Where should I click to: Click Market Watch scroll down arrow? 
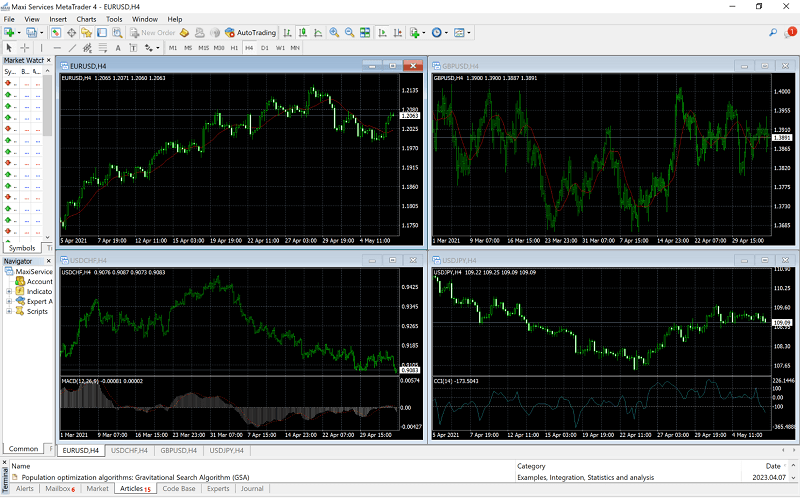pos(47,237)
